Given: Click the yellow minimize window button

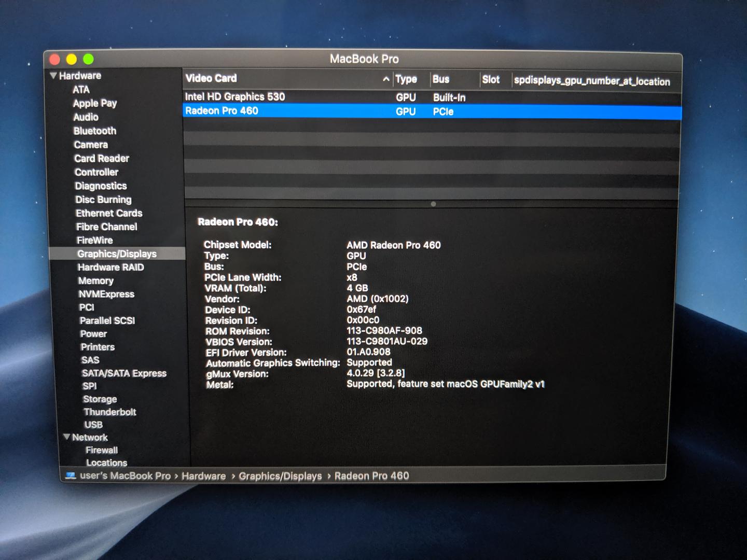Looking at the screenshot, I should [x=72, y=60].
